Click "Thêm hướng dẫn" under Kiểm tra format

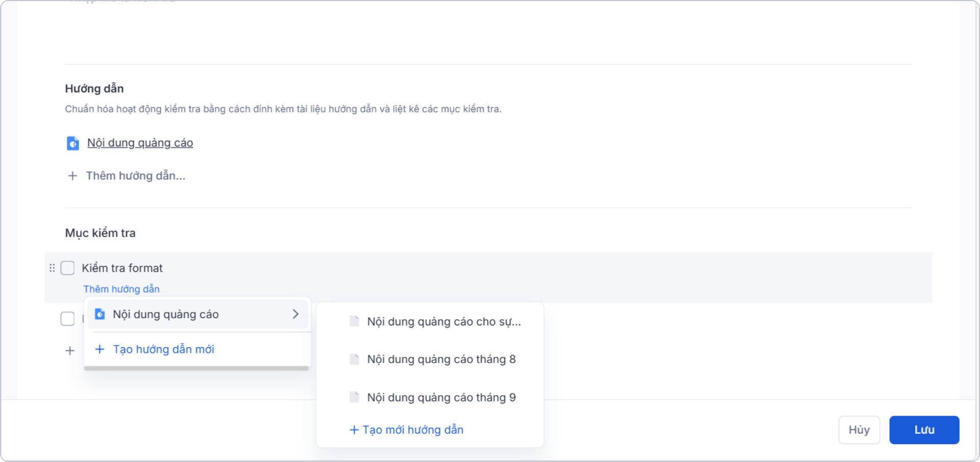pos(121,289)
